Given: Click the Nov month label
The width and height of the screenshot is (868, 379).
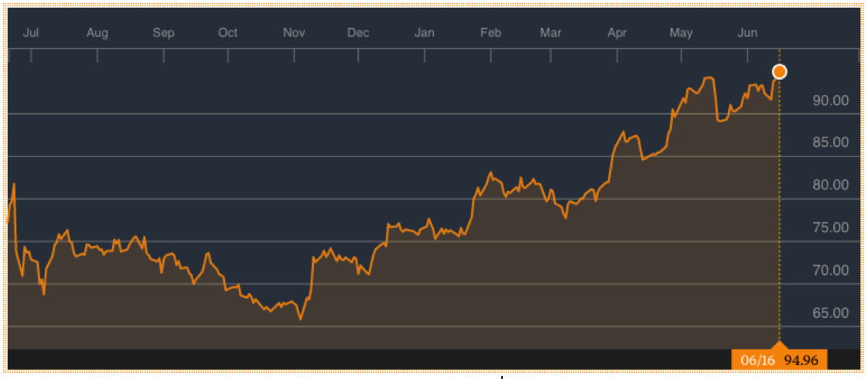Looking at the screenshot, I should (294, 33).
